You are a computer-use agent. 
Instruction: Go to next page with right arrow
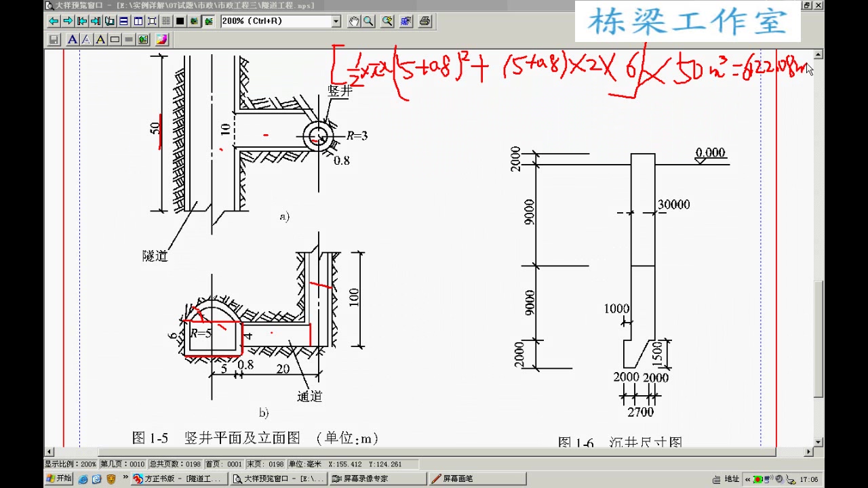pos(68,21)
